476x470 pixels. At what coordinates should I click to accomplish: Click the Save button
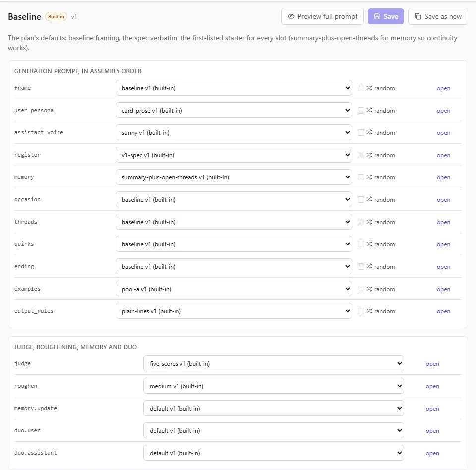[386, 16]
